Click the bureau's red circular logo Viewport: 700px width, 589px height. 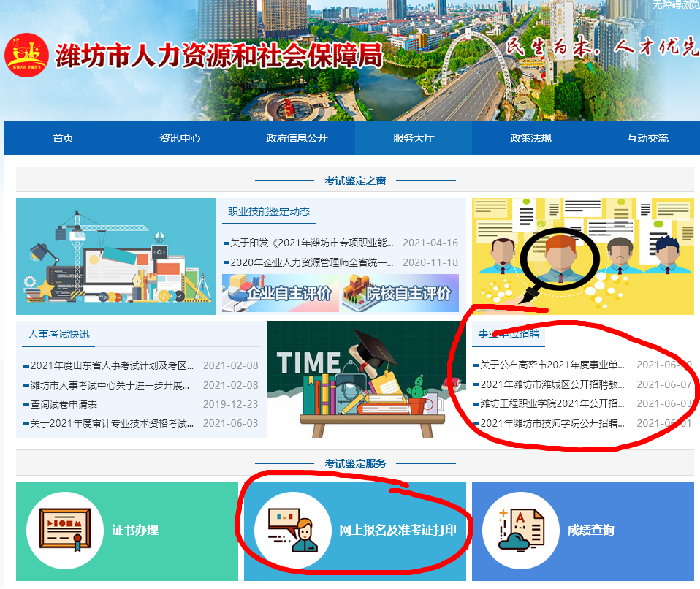click(x=26, y=55)
